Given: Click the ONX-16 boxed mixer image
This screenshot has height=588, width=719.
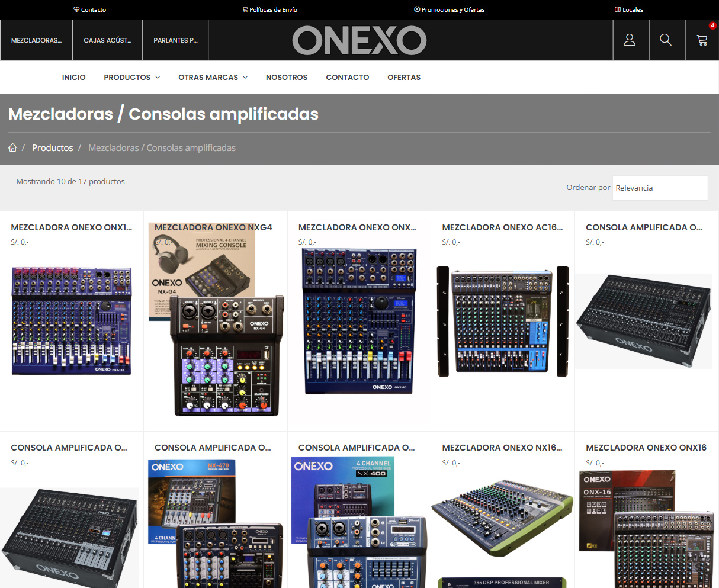Looking at the screenshot, I should 646,529.
